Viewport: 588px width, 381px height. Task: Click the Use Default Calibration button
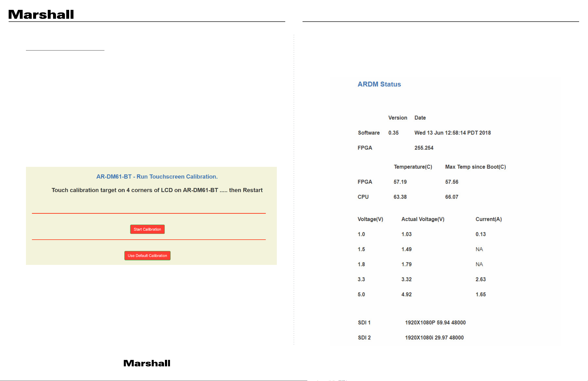147,255
